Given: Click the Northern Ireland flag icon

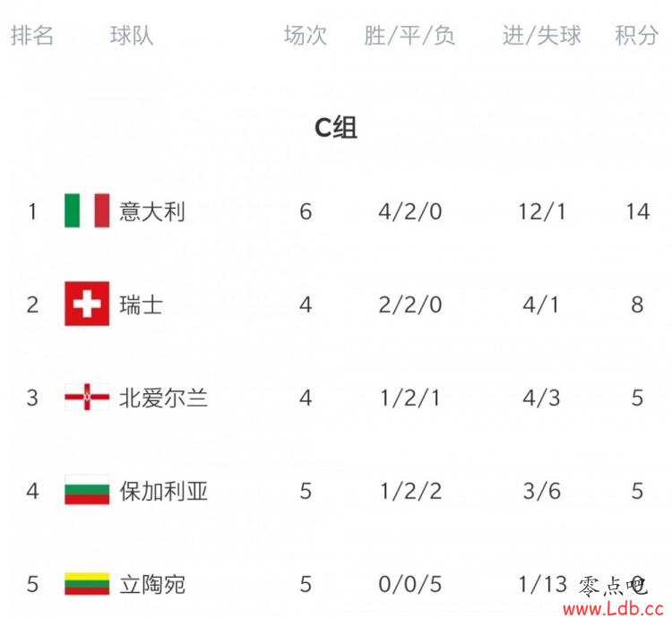Looking at the screenshot, I should pyautogui.click(x=87, y=397).
